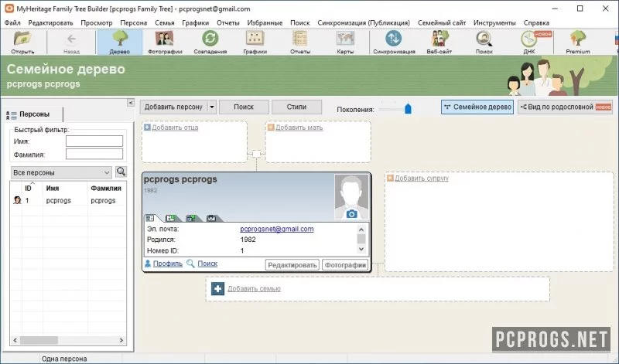Click the Добавить мать link
This screenshot has height=364, width=619.
tap(299, 128)
